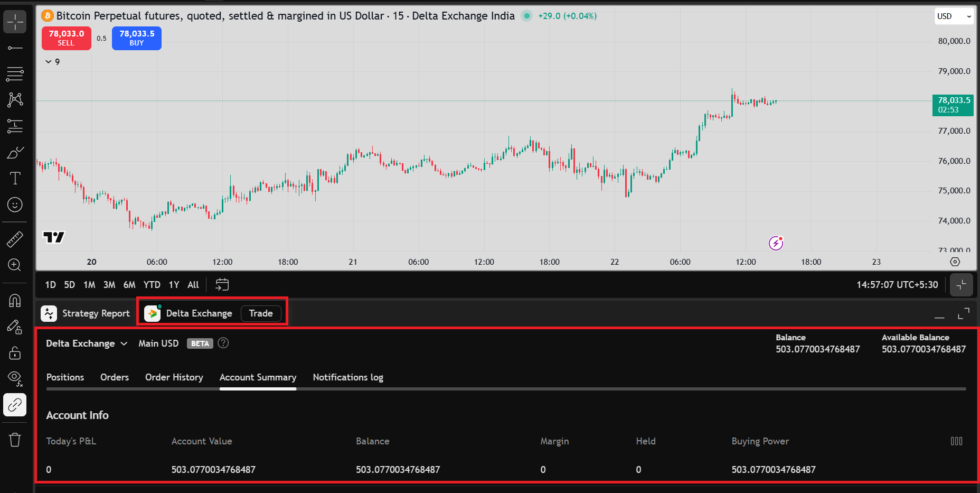The height and width of the screenshot is (493, 980).
Task: Open the Strategy Report tab
Action: [86, 313]
